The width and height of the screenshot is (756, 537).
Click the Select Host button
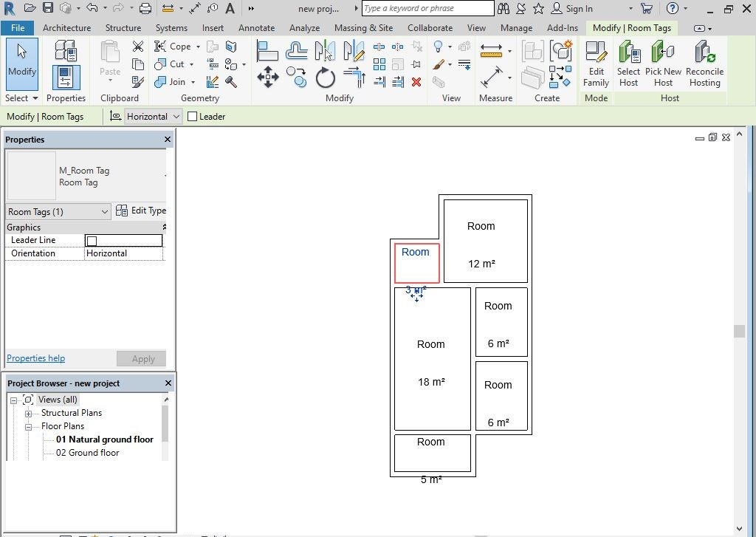click(629, 64)
